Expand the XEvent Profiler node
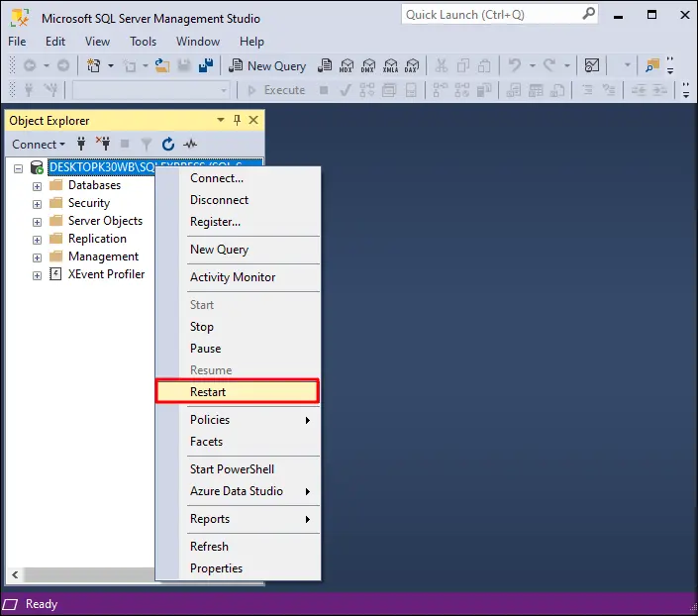The width and height of the screenshot is (698, 616). point(37,275)
